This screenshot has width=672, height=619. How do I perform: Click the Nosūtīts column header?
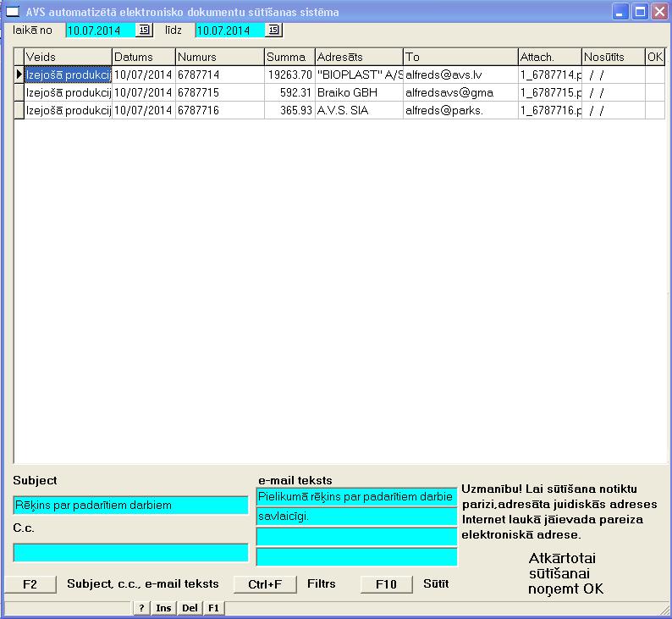(614, 57)
